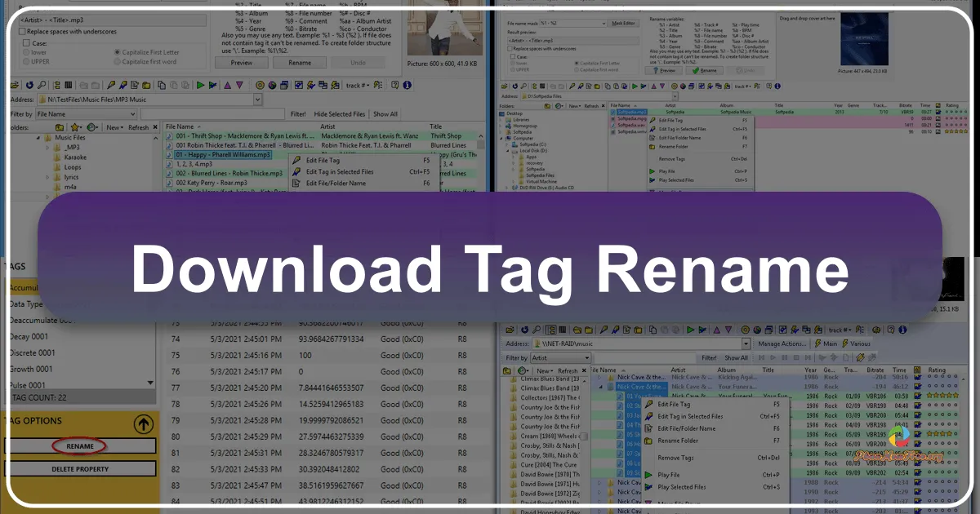Viewport: 980px width, 514px height.
Task: Click the circled RENAME button under Tag Options
Action: [x=79, y=445]
